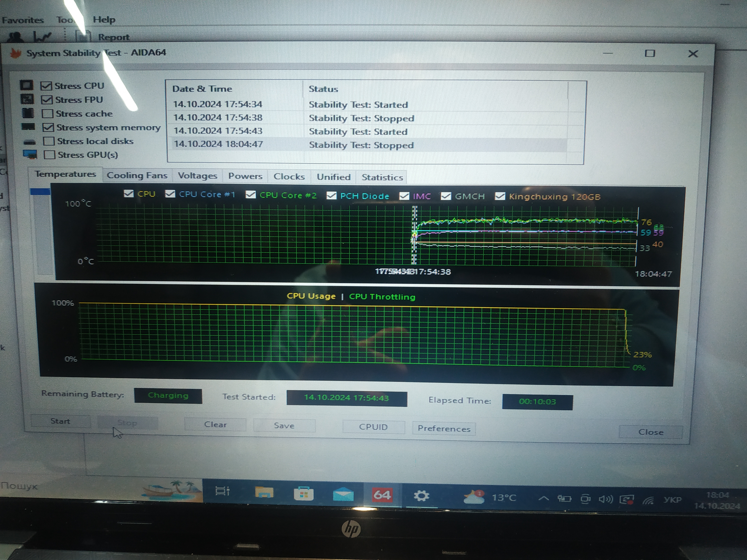Open Microsoft Store from the taskbar

[x=303, y=494]
